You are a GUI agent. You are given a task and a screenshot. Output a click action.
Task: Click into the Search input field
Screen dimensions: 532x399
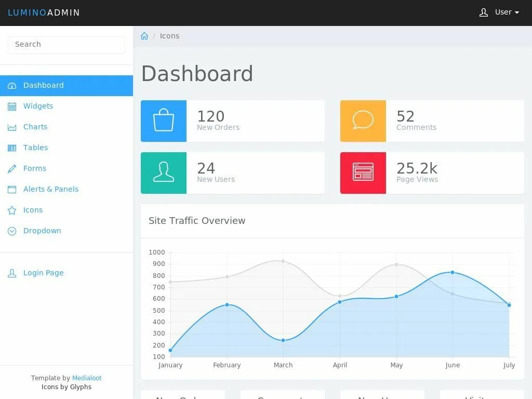click(x=66, y=45)
